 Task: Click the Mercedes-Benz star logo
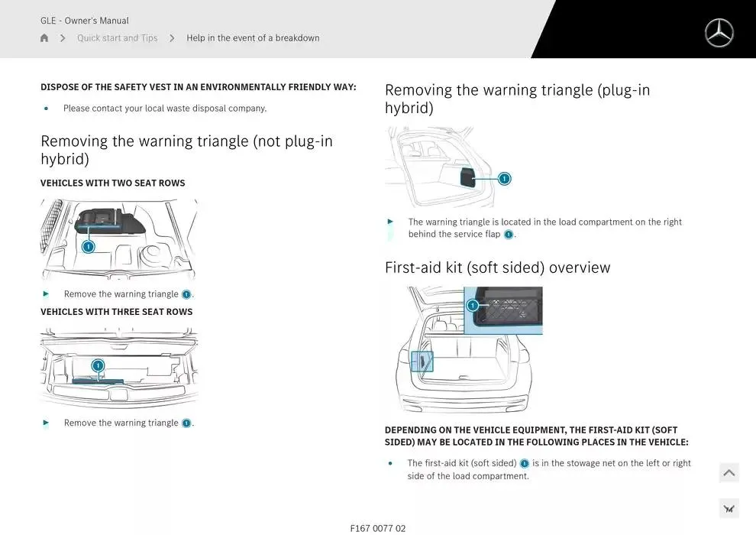tap(719, 33)
